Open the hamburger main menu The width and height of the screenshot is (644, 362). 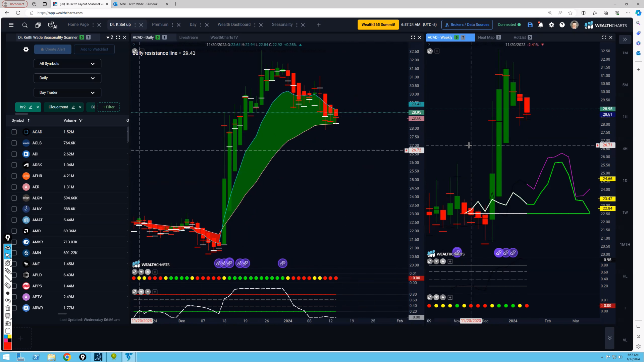(11, 25)
